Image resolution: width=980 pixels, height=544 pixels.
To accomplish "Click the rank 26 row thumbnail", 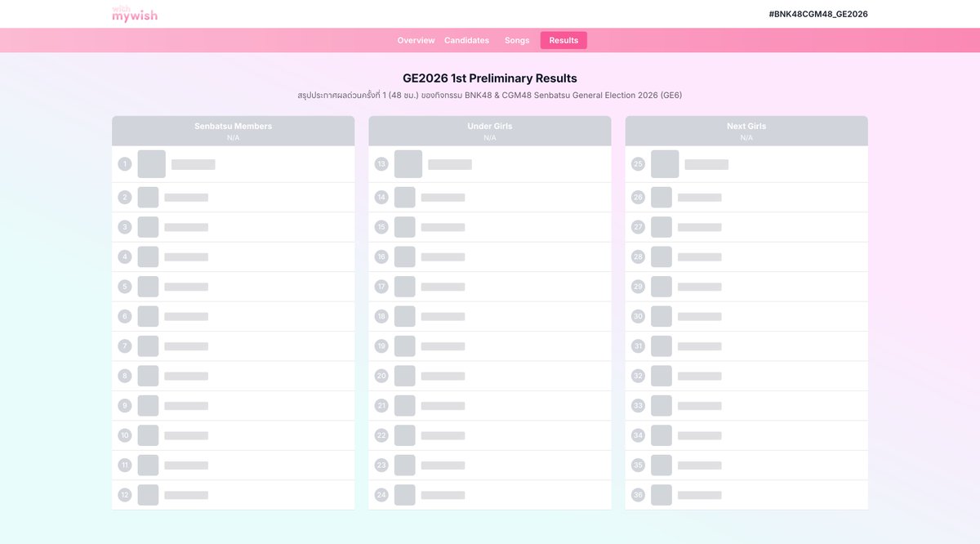I will (661, 198).
